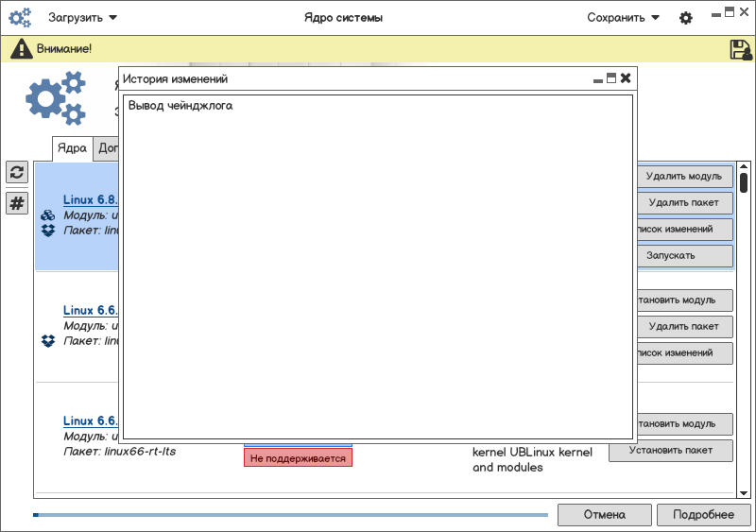Switch to the partially hidden Доп tab

click(107, 148)
